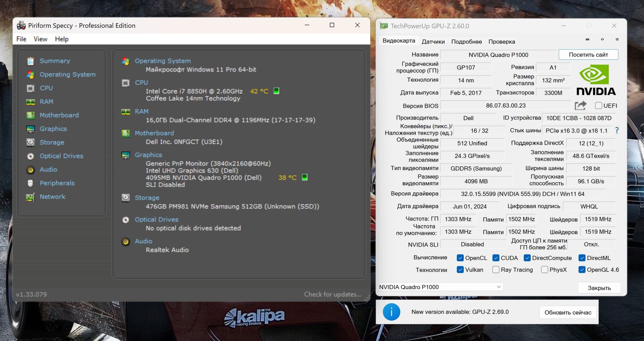Screen dimensions: 644x341
Task: Open the File menu in Speccy
Action: pos(21,39)
